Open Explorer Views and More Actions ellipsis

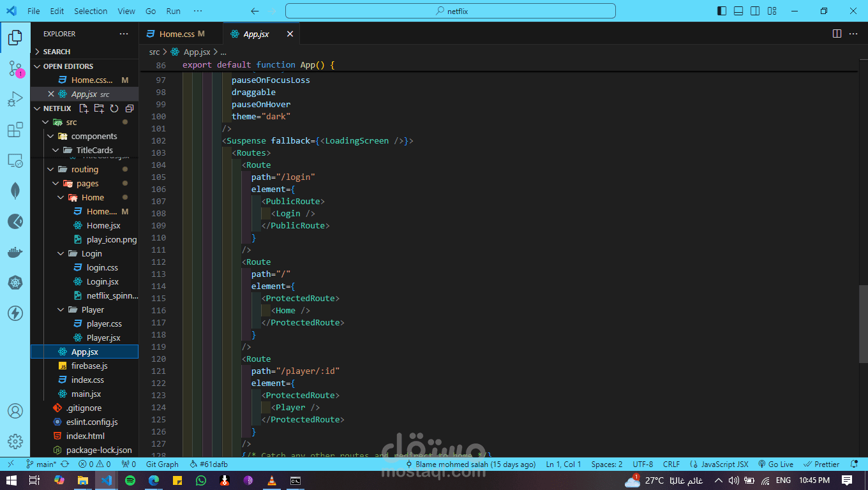click(124, 34)
